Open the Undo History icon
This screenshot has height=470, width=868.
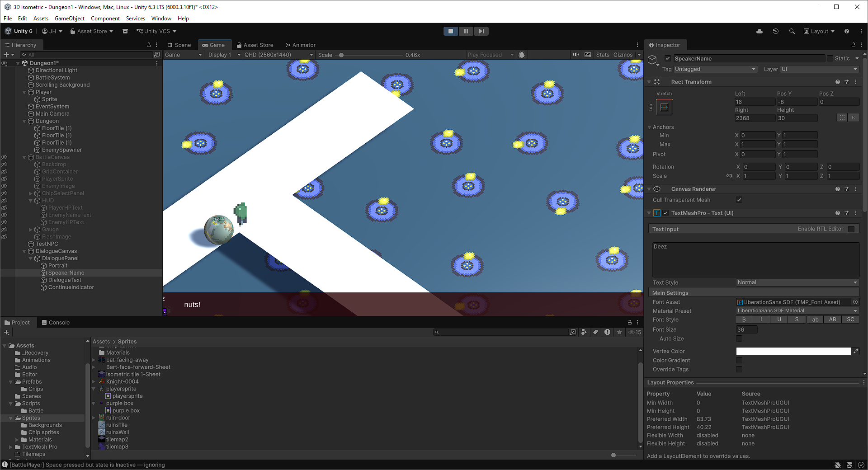[x=776, y=31]
